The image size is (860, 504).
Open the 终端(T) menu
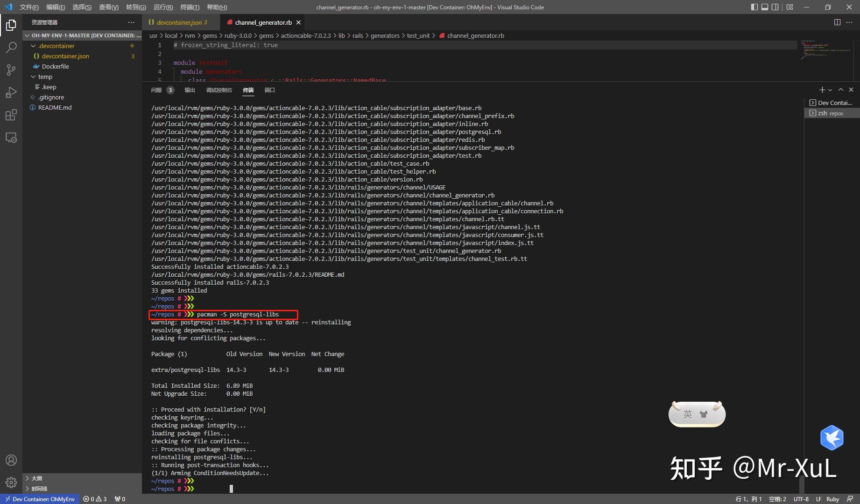pyautogui.click(x=190, y=7)
